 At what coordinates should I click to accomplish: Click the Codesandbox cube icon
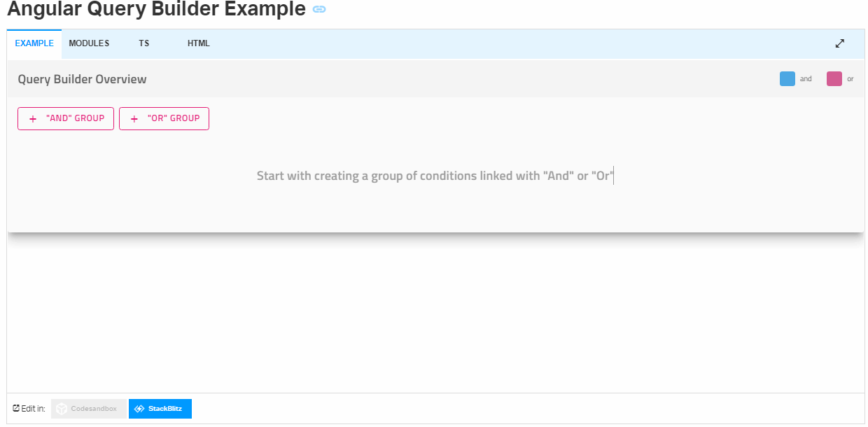pos(62,409)
